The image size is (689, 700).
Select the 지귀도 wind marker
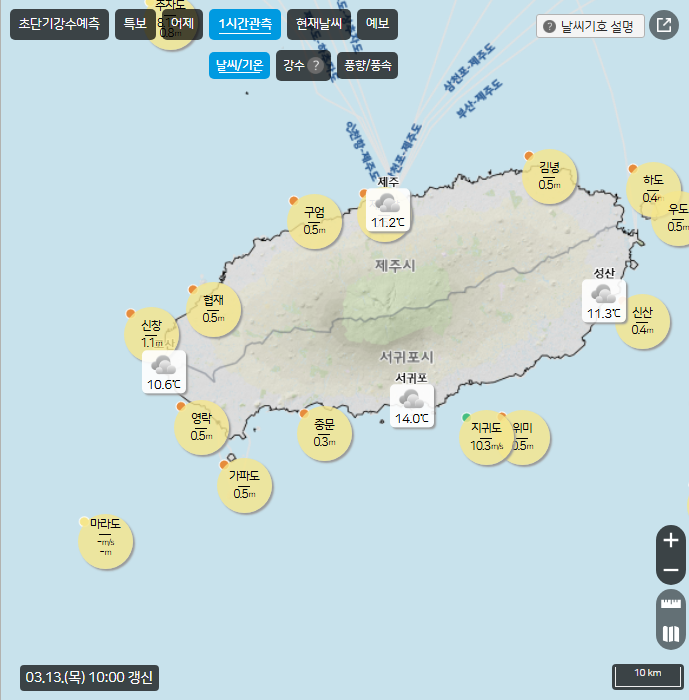(x=486, y=438)
